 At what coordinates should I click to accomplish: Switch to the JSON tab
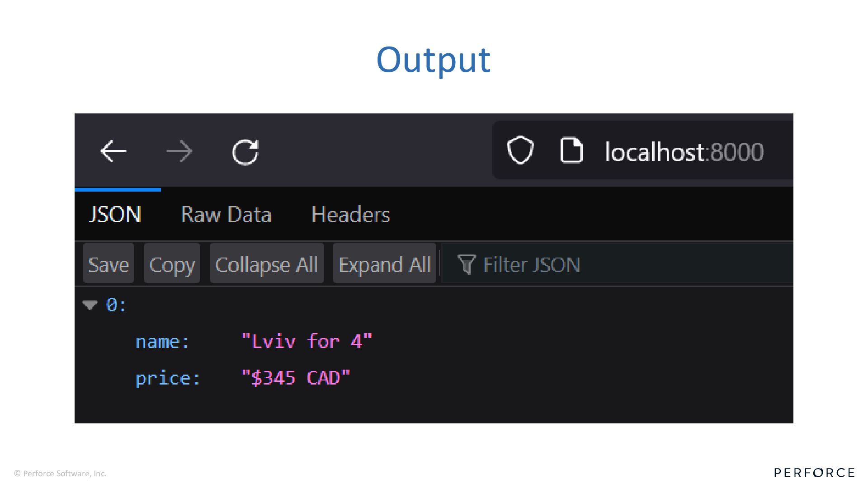pos(115,214)
